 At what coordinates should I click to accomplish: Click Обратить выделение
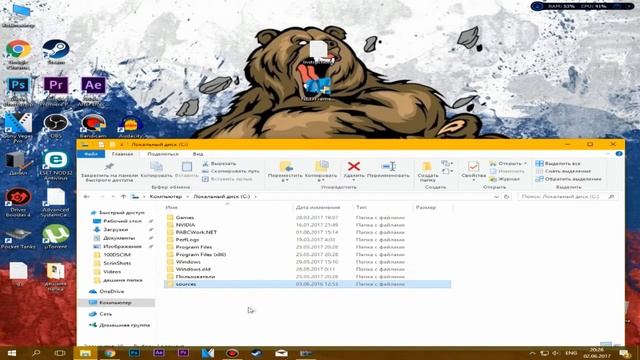coord(568,179)
